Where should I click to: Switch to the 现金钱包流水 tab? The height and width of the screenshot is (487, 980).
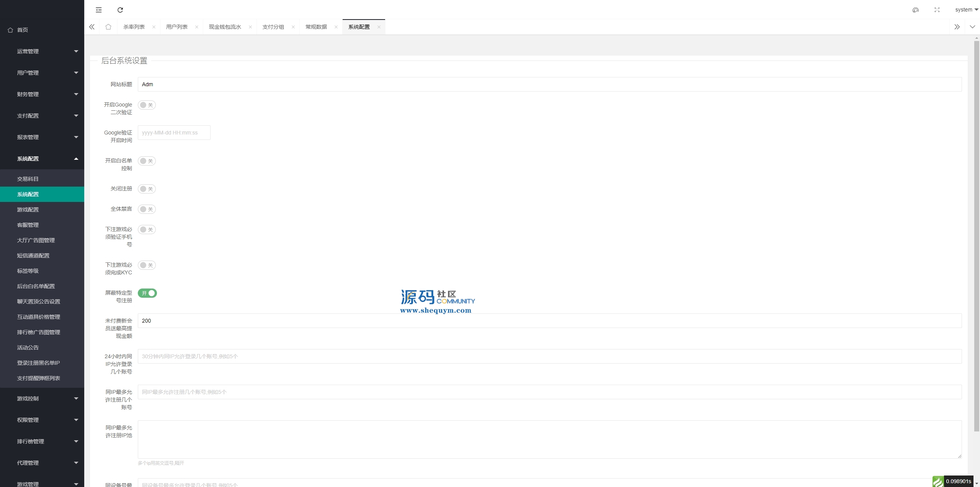click(x=225, y=27)
